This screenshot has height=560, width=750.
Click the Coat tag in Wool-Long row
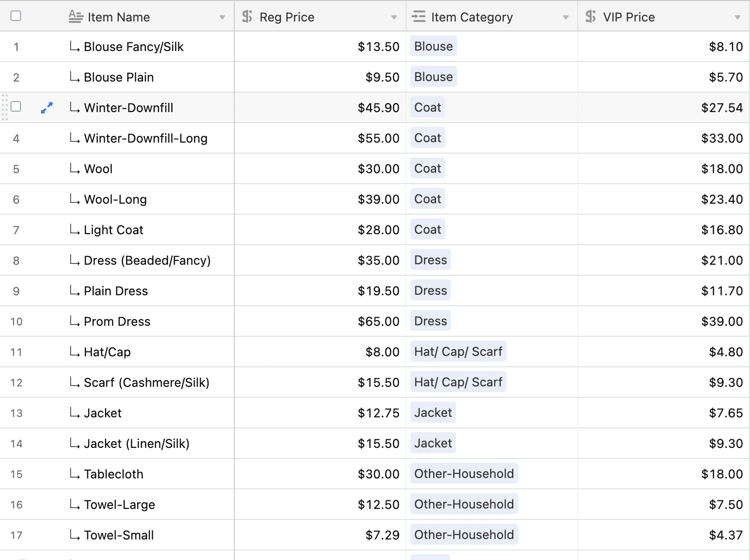click(x=427, y=199)
